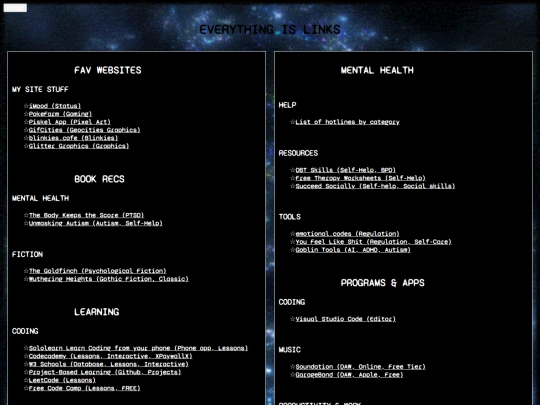Open List of hotlines by category
The image size is (540, 405).
(347, 122)
